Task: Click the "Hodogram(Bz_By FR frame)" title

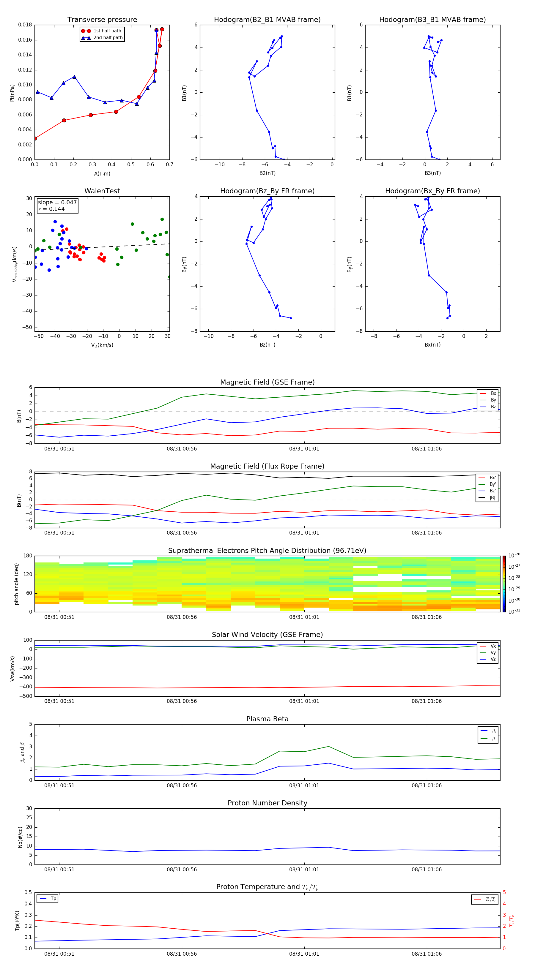Action: [x=267, y=191]
